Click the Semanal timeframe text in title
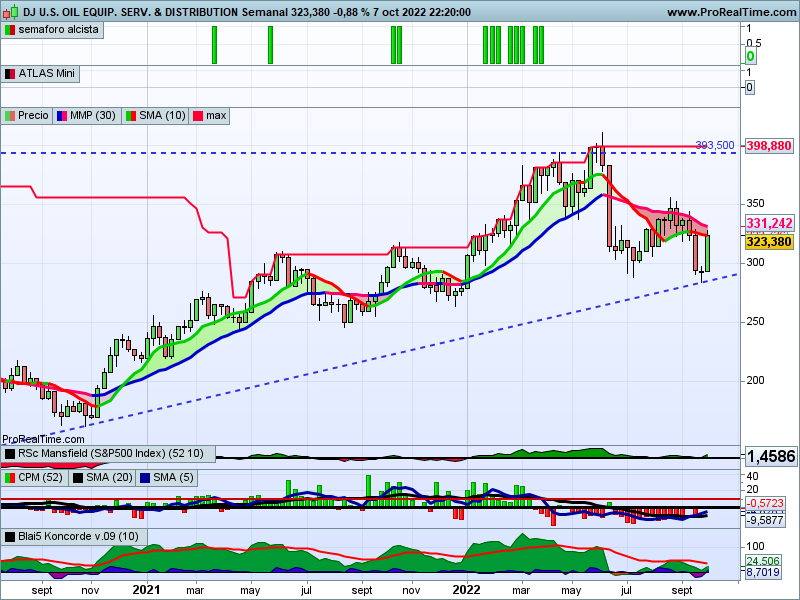800x600 pixels. coord(265,12)
